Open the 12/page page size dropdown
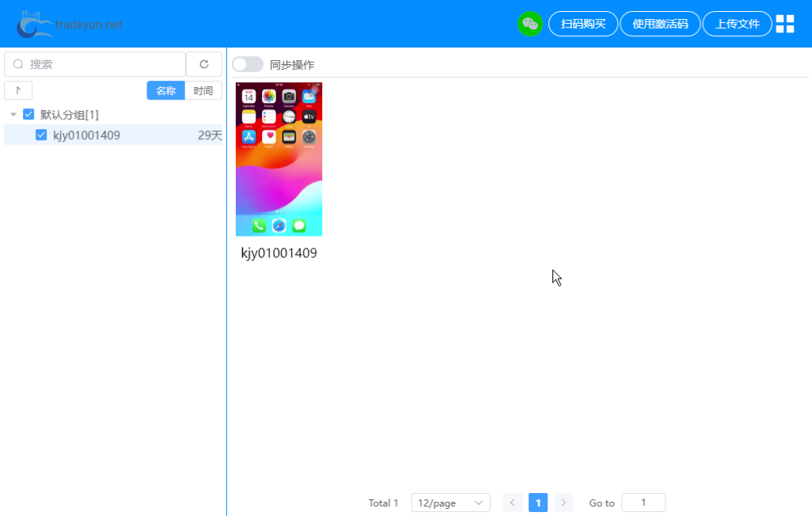812x516 pixels. coord(450,503)
